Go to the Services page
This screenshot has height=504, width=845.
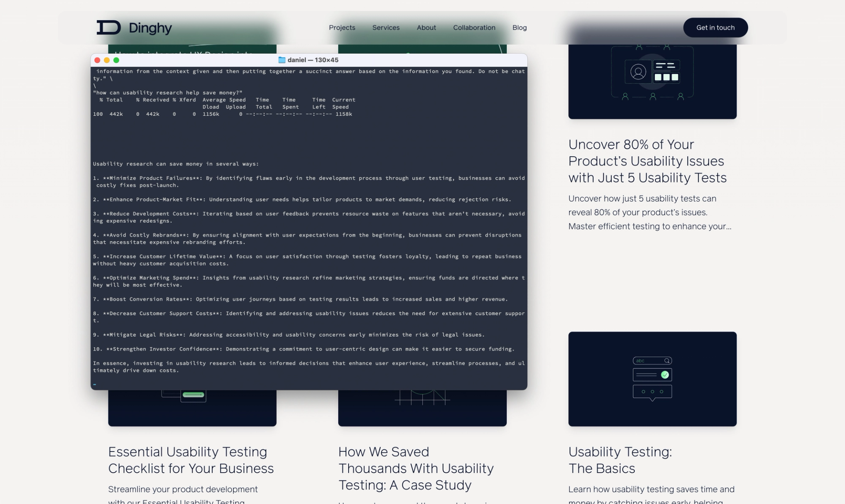click(x=386, y=27)
